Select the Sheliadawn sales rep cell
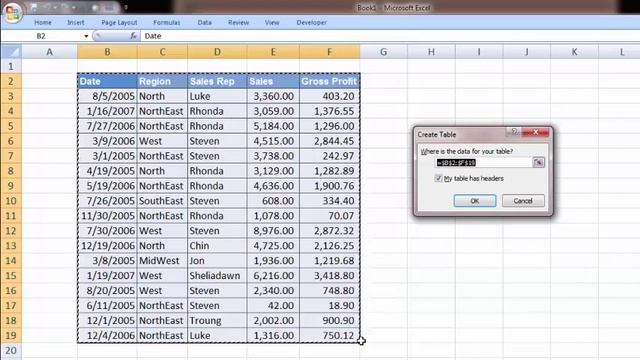 217,276
